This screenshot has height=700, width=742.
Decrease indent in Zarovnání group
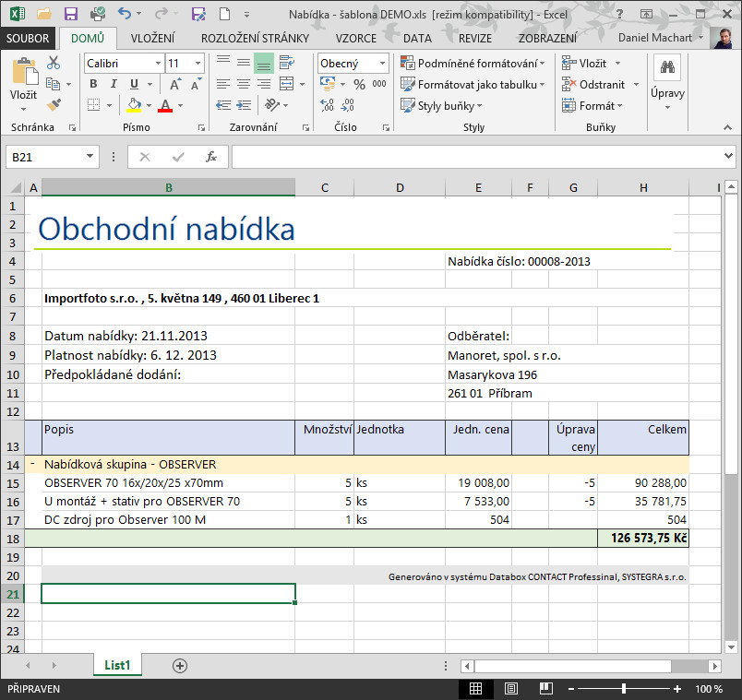pyautogui.click(x=223, y=104)
